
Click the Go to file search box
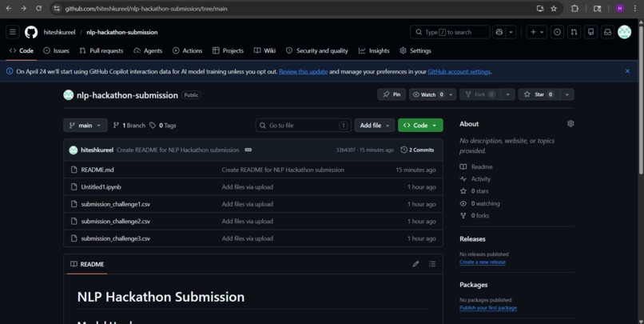[303, 126]
